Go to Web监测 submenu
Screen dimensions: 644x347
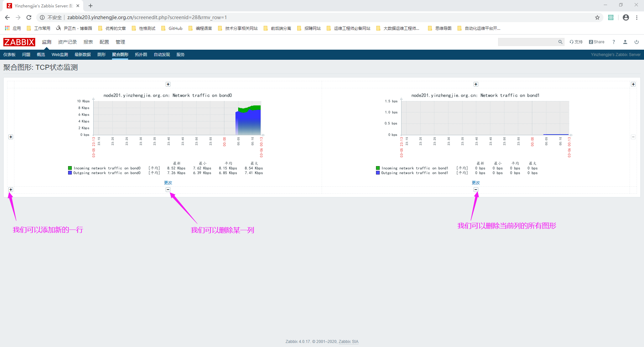(x=60, y=55)
